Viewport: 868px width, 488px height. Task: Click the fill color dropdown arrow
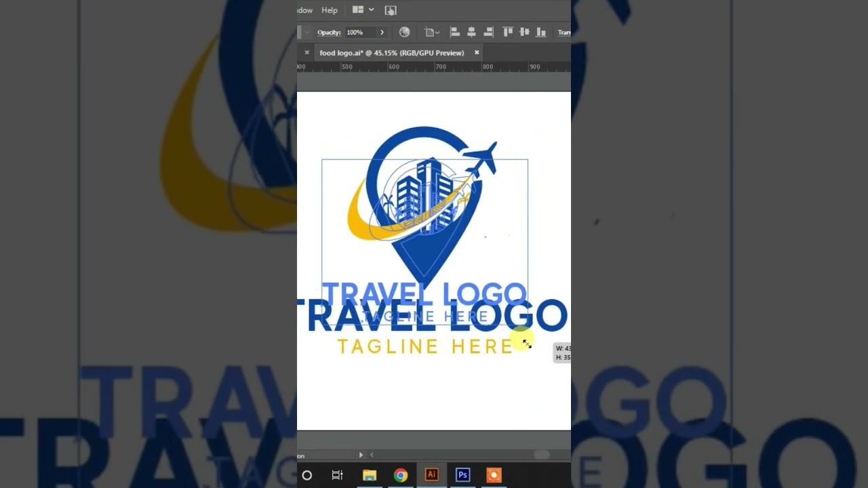(307, 33)
